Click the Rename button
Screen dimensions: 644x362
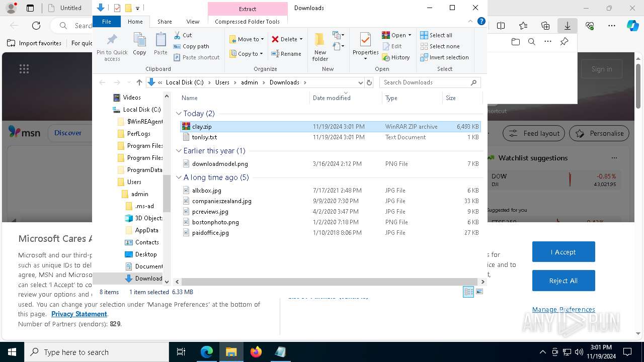pos(286,54)
